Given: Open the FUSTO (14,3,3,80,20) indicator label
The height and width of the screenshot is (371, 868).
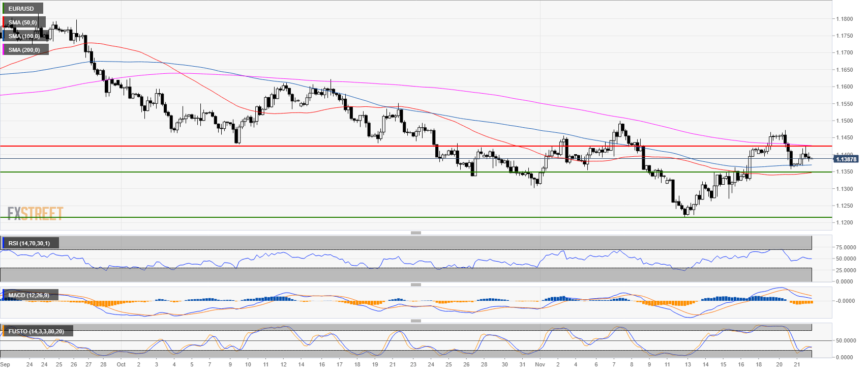Looking at the screenshot, I should 36,331.
